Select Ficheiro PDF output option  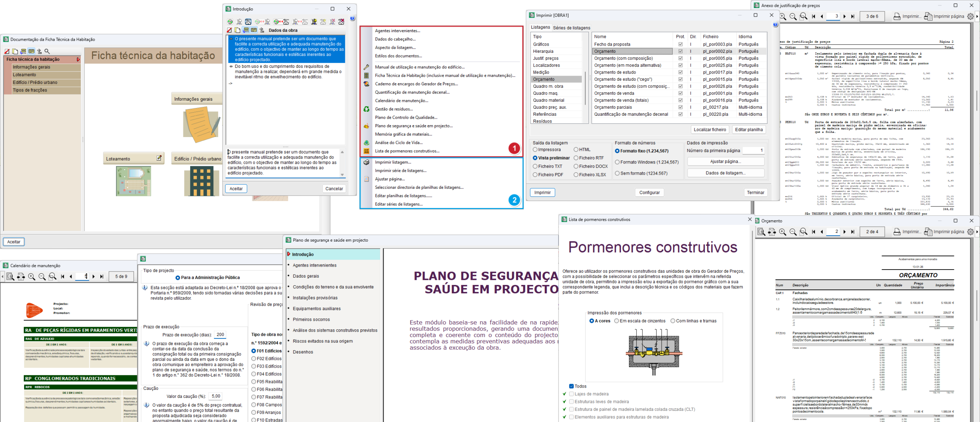tap(535, 175)
